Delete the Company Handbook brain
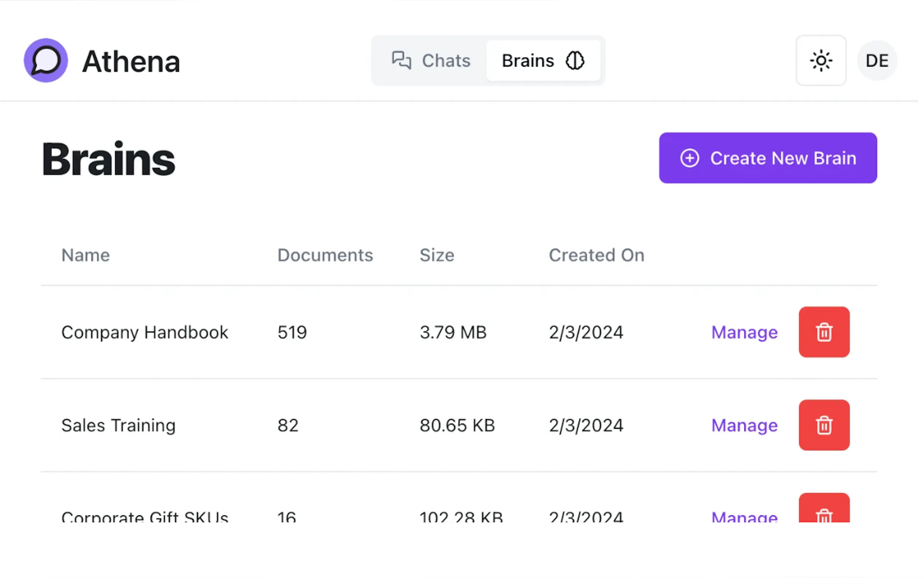This screenshot has width=924, height=578. coord(824,332)
